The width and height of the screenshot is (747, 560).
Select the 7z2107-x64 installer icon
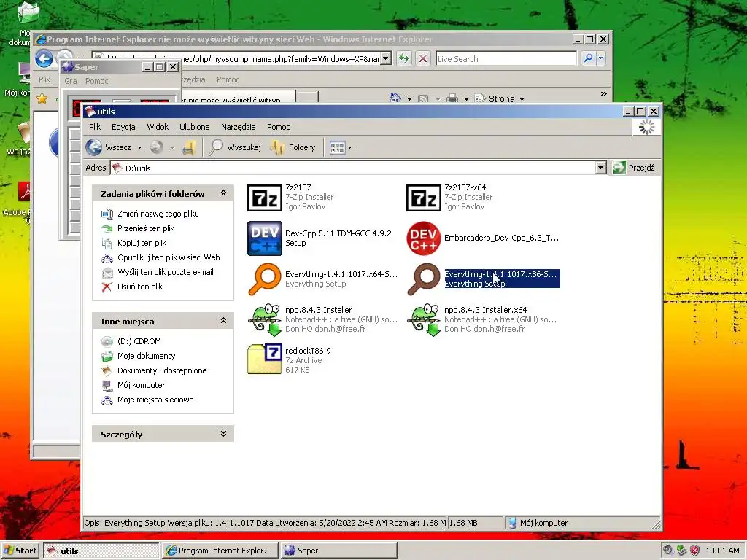[424, 197]
